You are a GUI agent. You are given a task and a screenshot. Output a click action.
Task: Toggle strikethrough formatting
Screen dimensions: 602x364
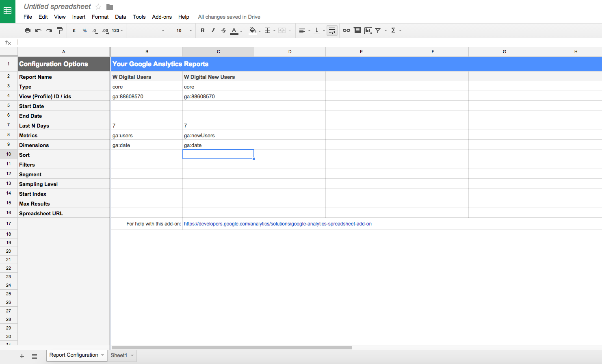tap(224, 30)
